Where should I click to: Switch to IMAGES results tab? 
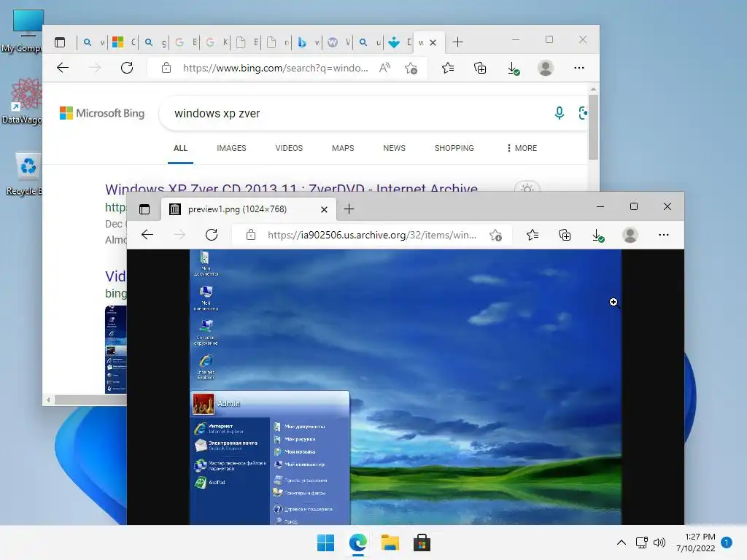231,148
